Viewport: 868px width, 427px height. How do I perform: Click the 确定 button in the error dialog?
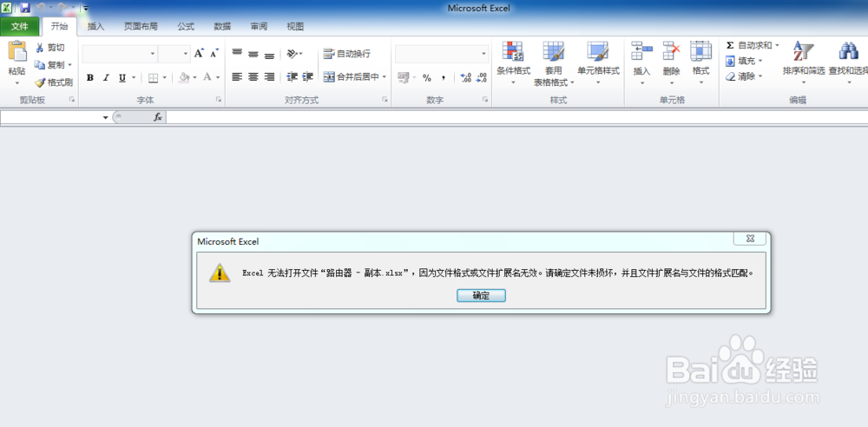point(481,296)
